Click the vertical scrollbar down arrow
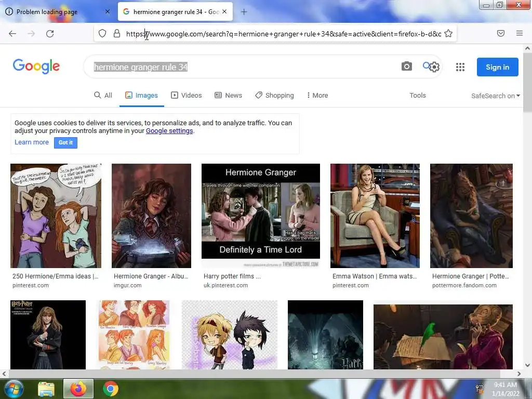The image size is (532, 399). pyautogui.click(x=527, y=365)
